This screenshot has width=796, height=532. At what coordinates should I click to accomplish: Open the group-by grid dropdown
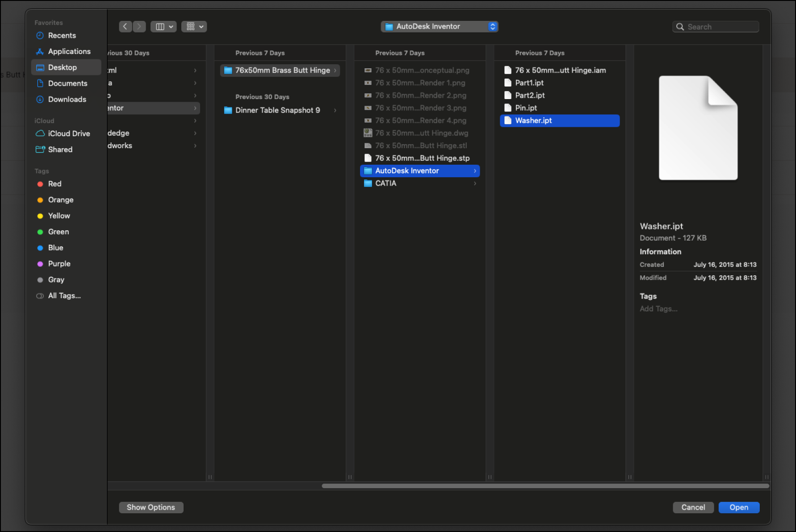point(194,27)
